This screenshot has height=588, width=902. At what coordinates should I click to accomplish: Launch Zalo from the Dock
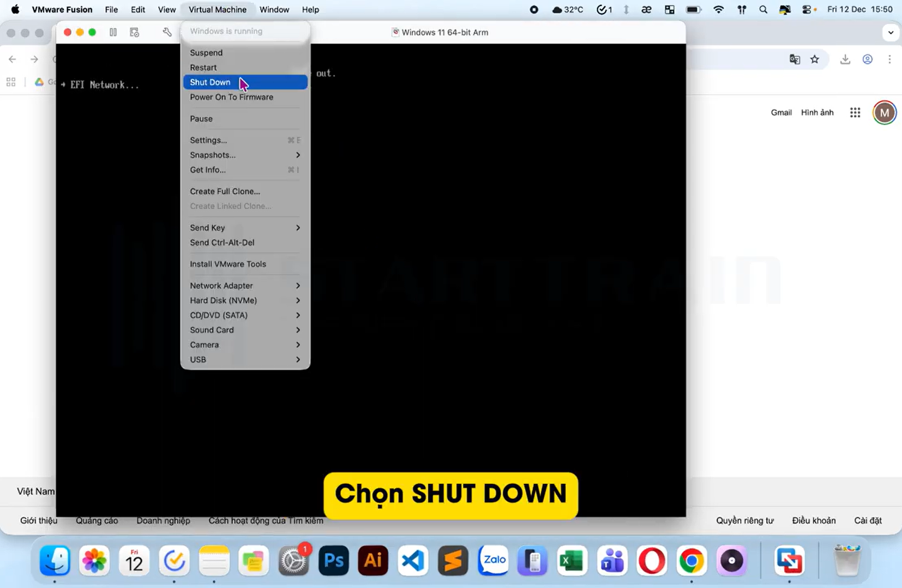pyautogui.click(x=492, y=560)
